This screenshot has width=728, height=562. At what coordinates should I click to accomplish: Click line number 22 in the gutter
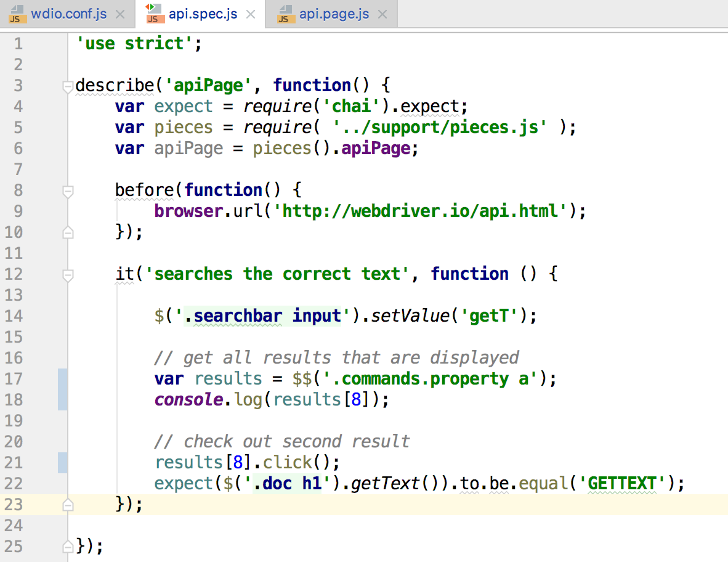[14, 484]
